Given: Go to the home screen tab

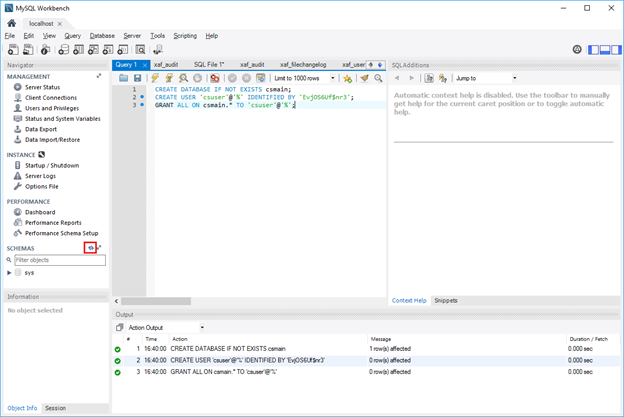Looking at the screenshot, I should pyautogui.click(x=12, y=23).
